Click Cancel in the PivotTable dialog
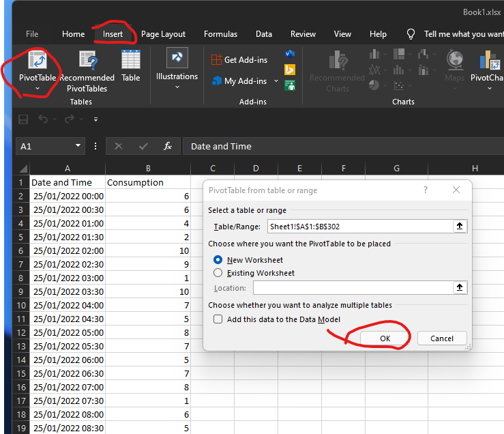504x434 pixels. pos(442,338)
